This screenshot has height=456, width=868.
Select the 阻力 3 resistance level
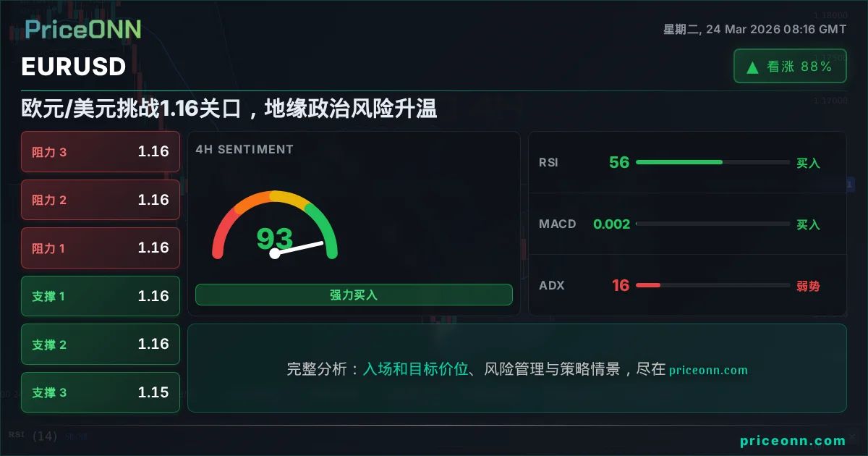(101, 152)
